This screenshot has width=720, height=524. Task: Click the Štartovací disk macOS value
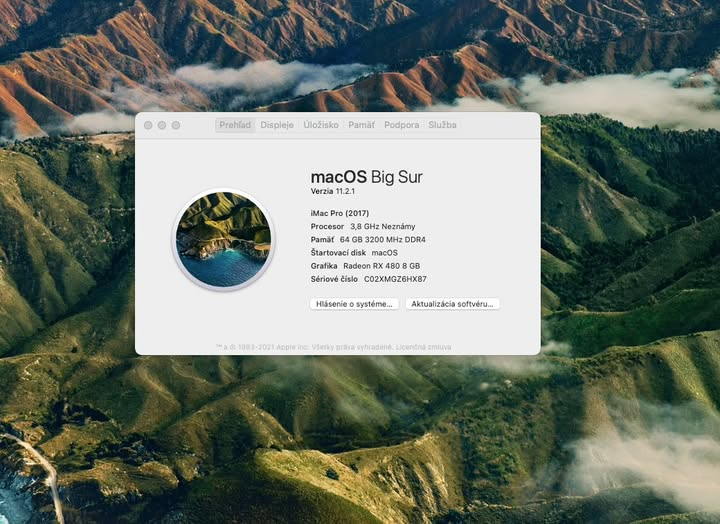coord(384,253)
